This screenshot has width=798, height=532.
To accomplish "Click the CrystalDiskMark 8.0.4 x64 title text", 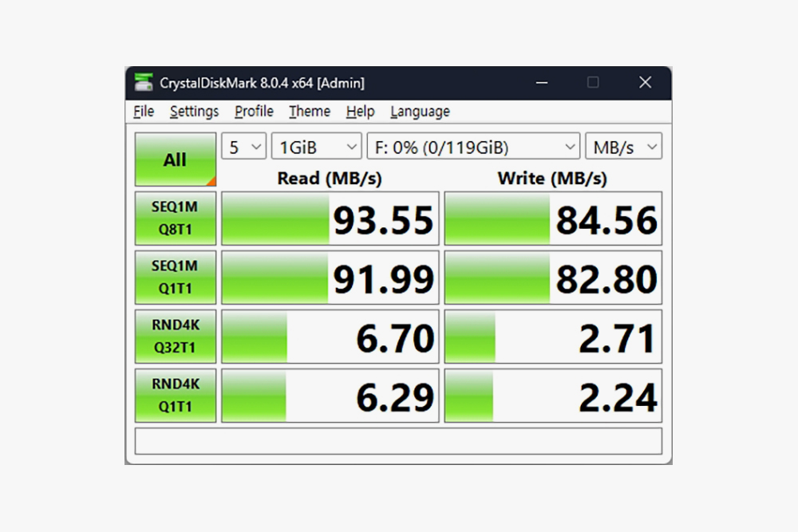I will 262,83.
